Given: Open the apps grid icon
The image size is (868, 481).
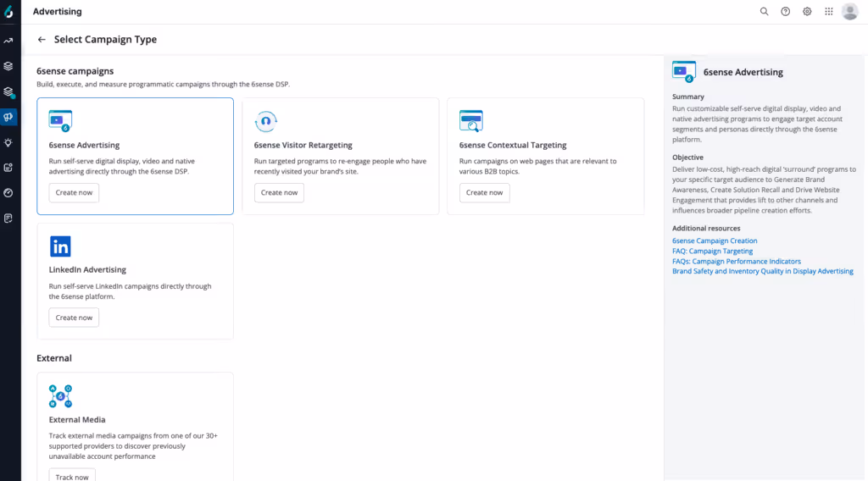Looking at the screenshot, I should point(829,12).
